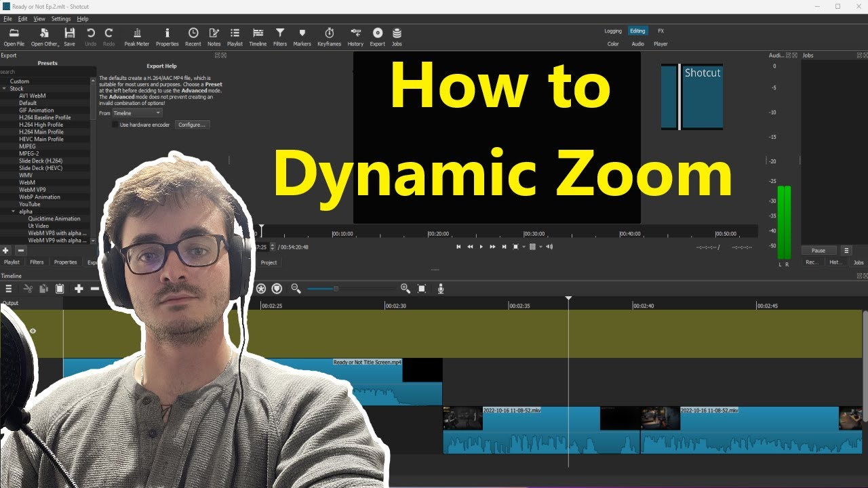868x488 pixels.
Task: Open the Help menu
Action: point(83,19)
